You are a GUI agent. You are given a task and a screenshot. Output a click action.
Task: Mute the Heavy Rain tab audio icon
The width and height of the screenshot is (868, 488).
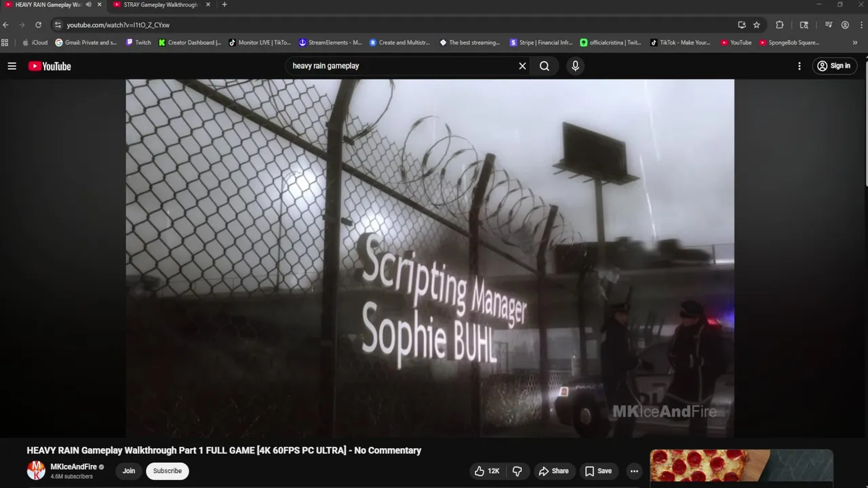(88, 5)
